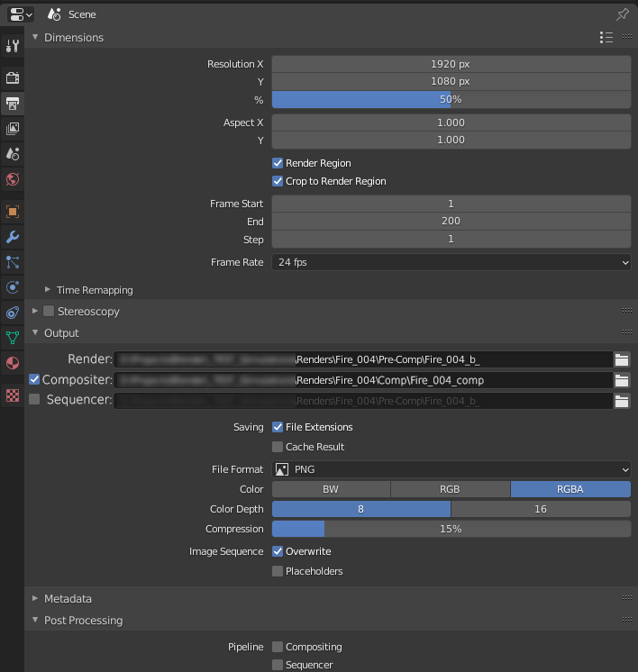
Task: Collapse the Output panel
Action: tap(35, 332)
